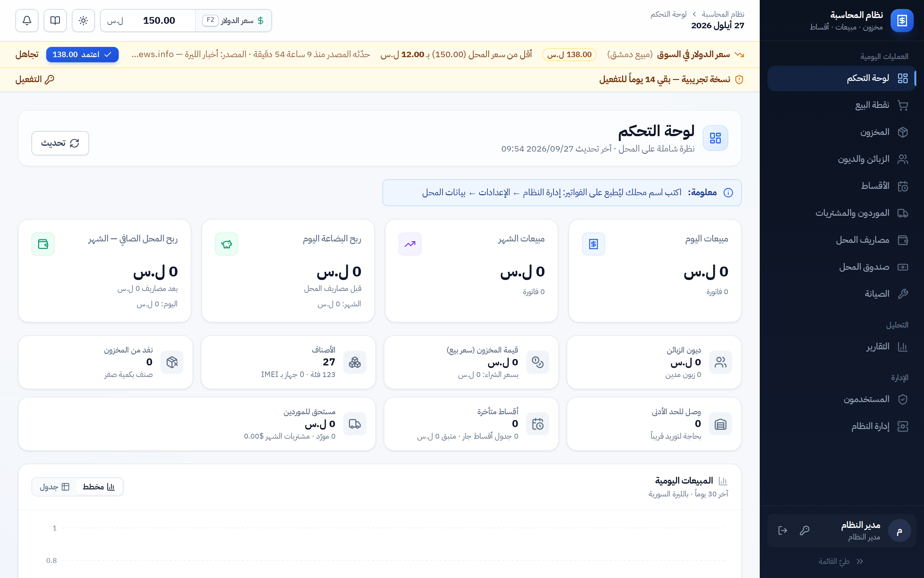Open لوحة التحكم in the sidebar
This screenshot has height=578, width=924.
click(x=842, y=78)
